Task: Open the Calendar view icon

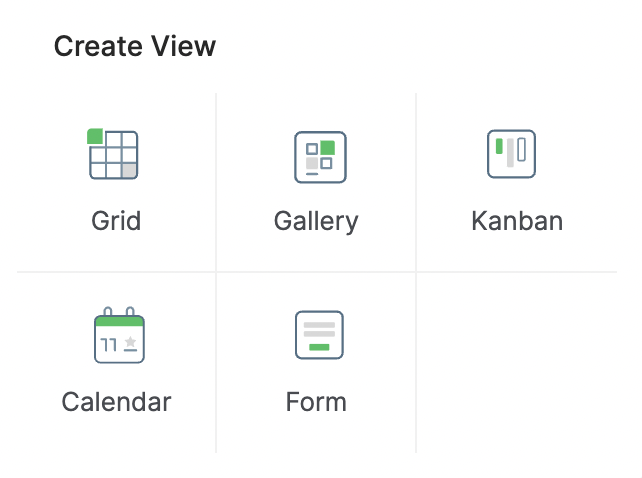Action: (119, 337)
